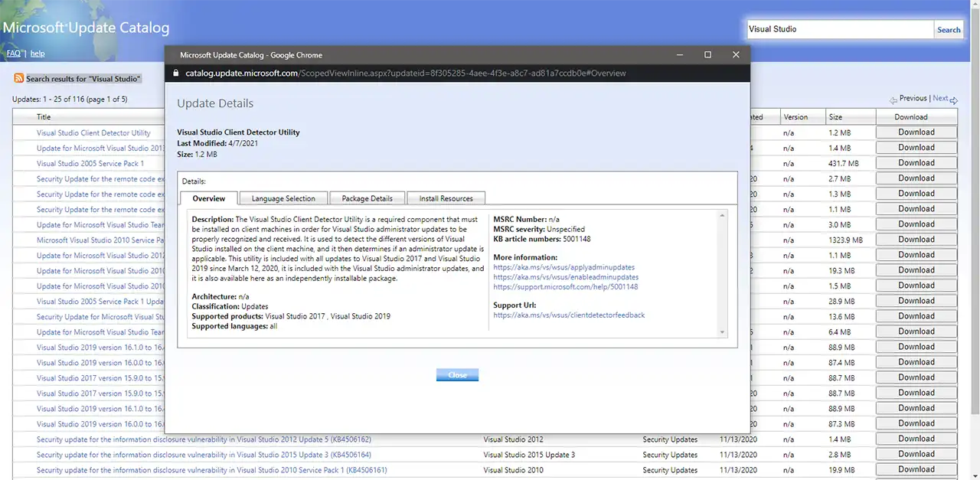Image resolution: width=980 pixels, height=480 pixels.
Task: Click scroll-down arrow in the details pane
Action: 722,331
